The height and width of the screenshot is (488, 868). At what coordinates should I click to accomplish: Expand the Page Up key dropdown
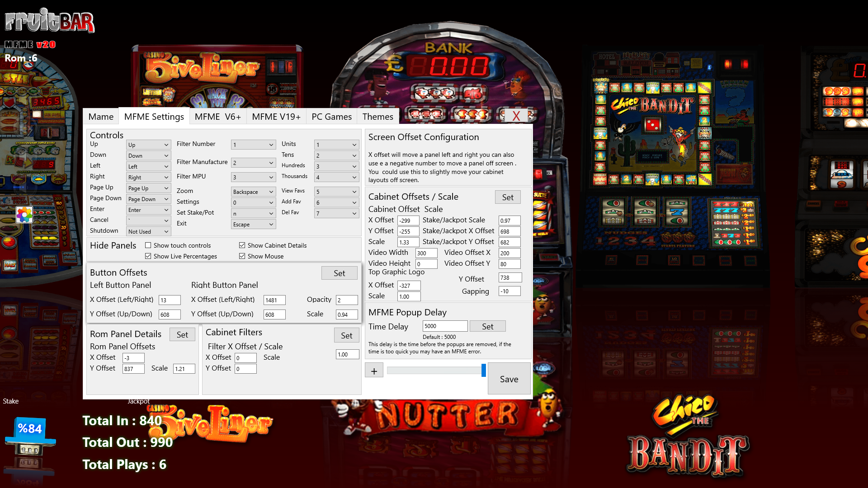pos(148,188)
